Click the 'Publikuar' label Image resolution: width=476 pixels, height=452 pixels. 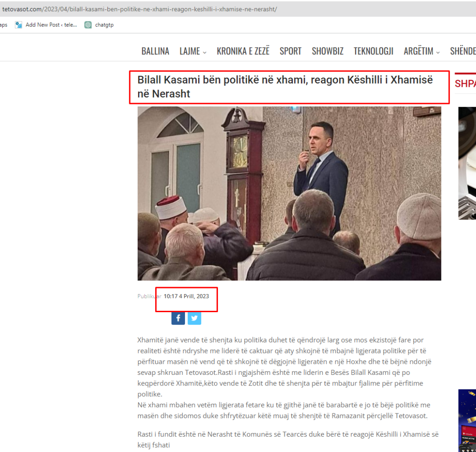149,296
